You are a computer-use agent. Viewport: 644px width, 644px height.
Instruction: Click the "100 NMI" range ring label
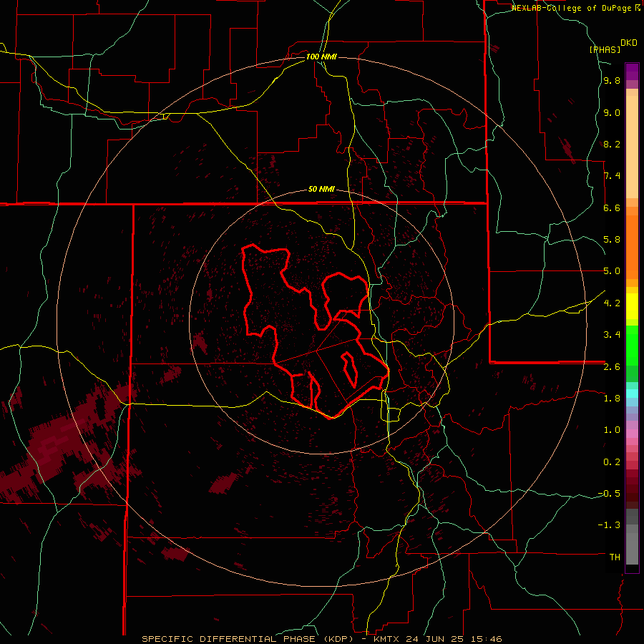tap(321, 57)
